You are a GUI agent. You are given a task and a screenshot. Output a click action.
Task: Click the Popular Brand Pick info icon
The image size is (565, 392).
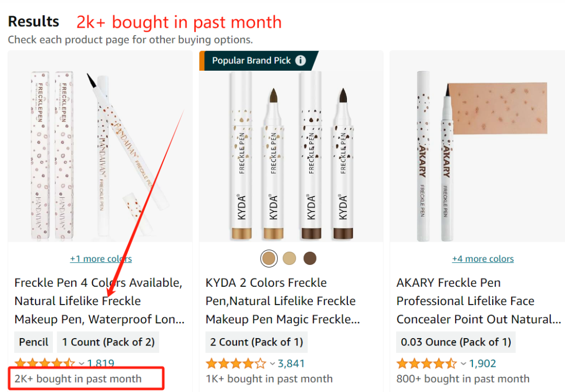(300, 60)
